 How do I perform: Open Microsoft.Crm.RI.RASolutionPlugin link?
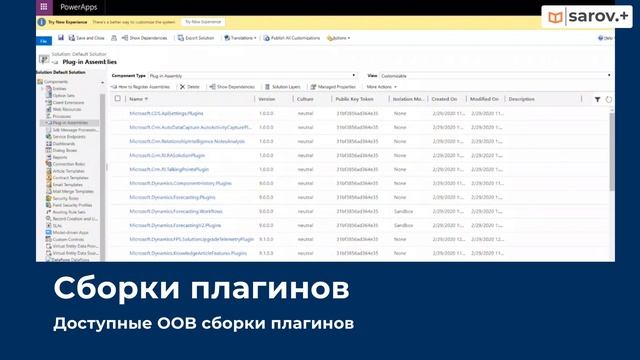(x=167, y=156)
